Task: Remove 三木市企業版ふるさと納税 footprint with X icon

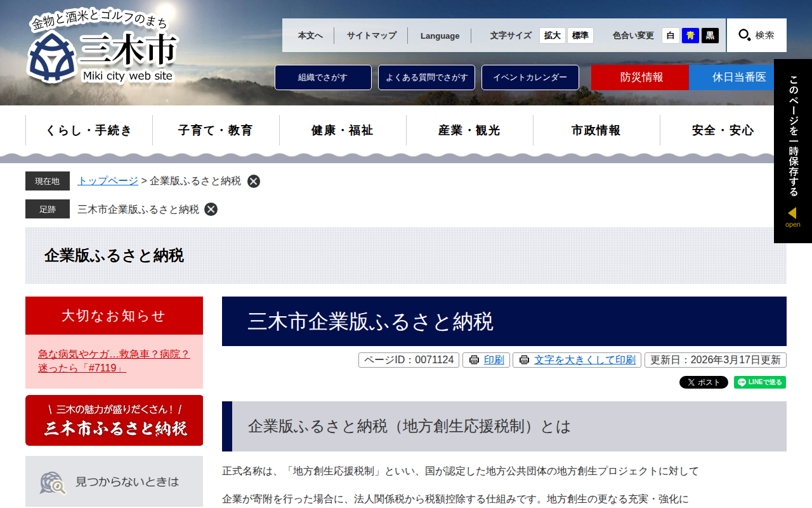Action: click(211, 210)
